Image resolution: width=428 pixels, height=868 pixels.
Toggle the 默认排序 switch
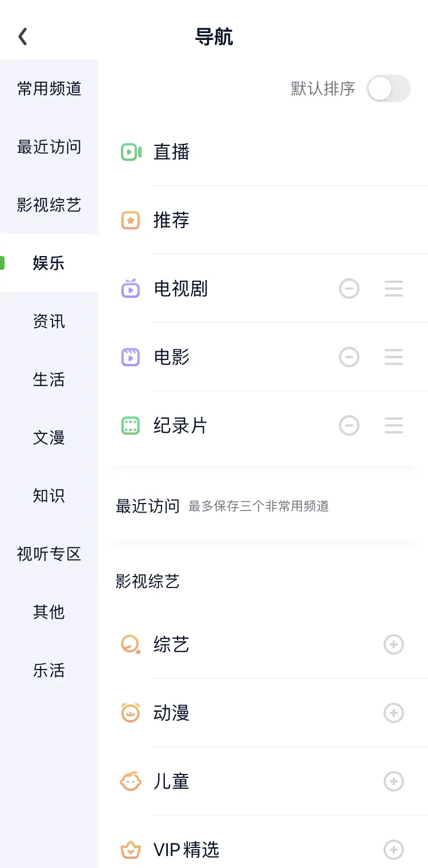point(388,88)
